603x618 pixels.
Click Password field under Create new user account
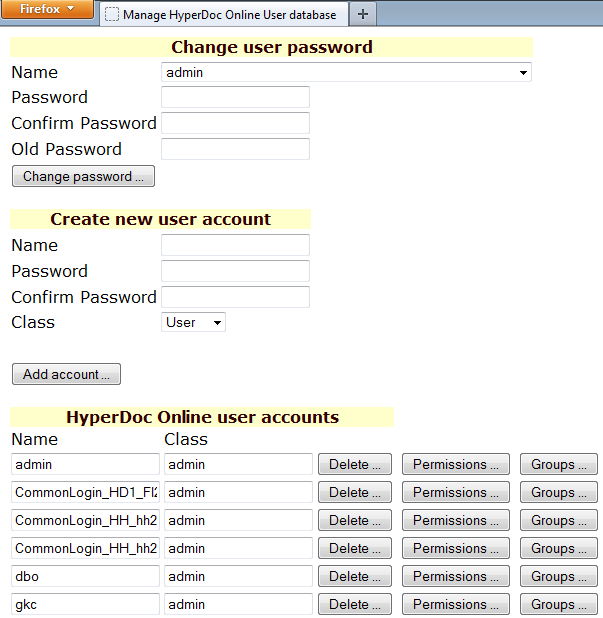click(x=235, y=271)
